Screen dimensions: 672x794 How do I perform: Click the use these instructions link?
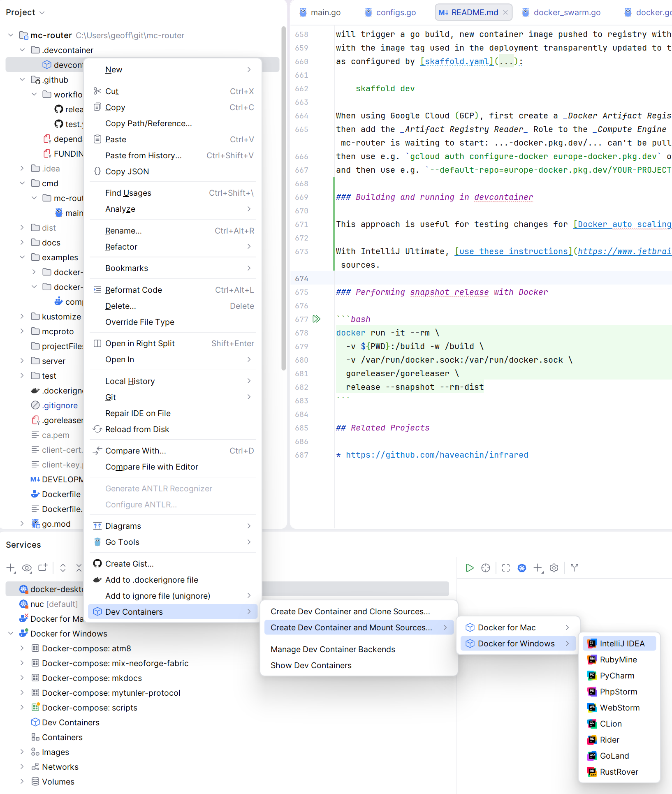[514, 251]
